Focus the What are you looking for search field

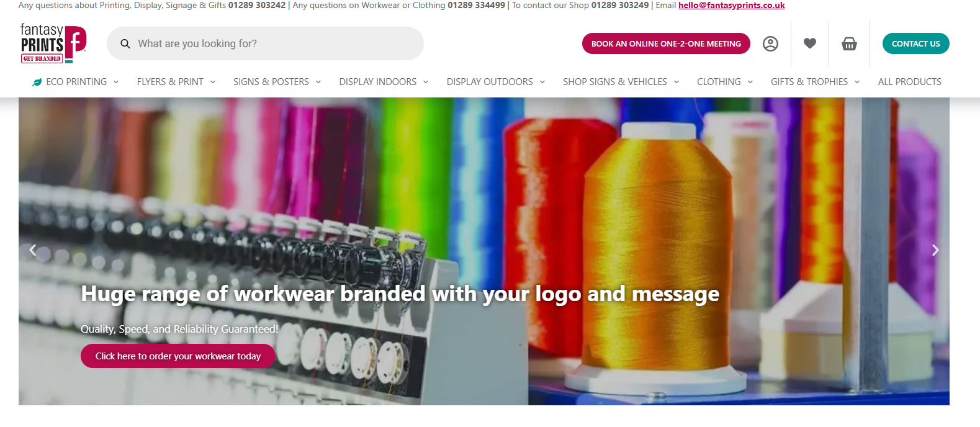265,43
